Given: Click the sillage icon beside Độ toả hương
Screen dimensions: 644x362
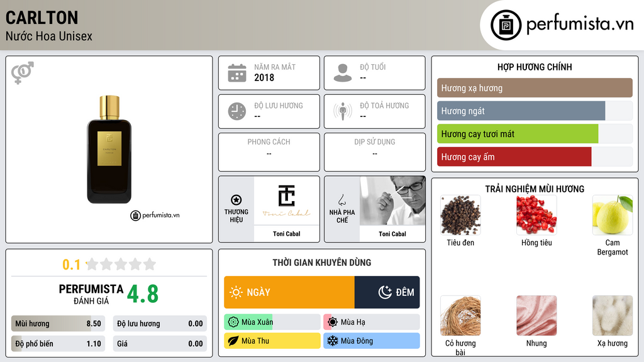Looking at the screenshot, I should point(343,111).
